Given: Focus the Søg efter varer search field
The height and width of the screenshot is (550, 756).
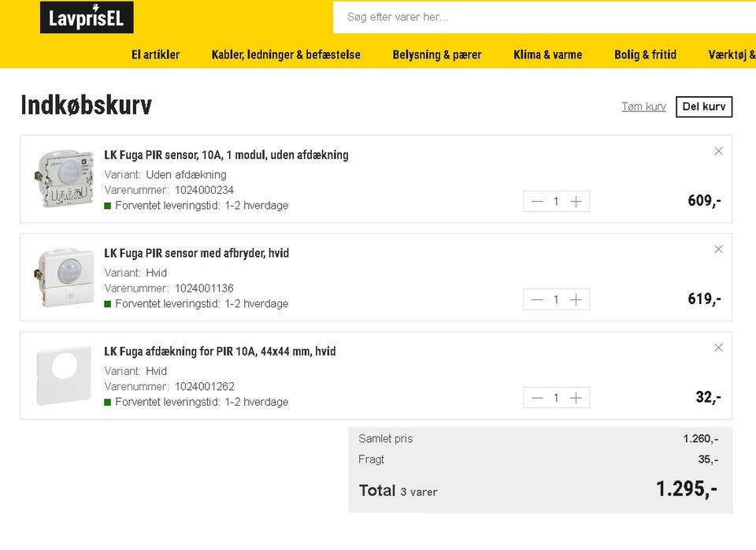Looking at the screenshot, I should 544,17.
